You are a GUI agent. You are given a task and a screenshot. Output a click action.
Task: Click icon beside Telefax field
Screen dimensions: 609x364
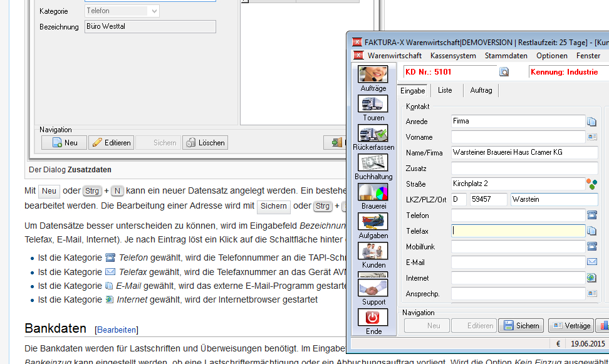(x=591, y=231)
